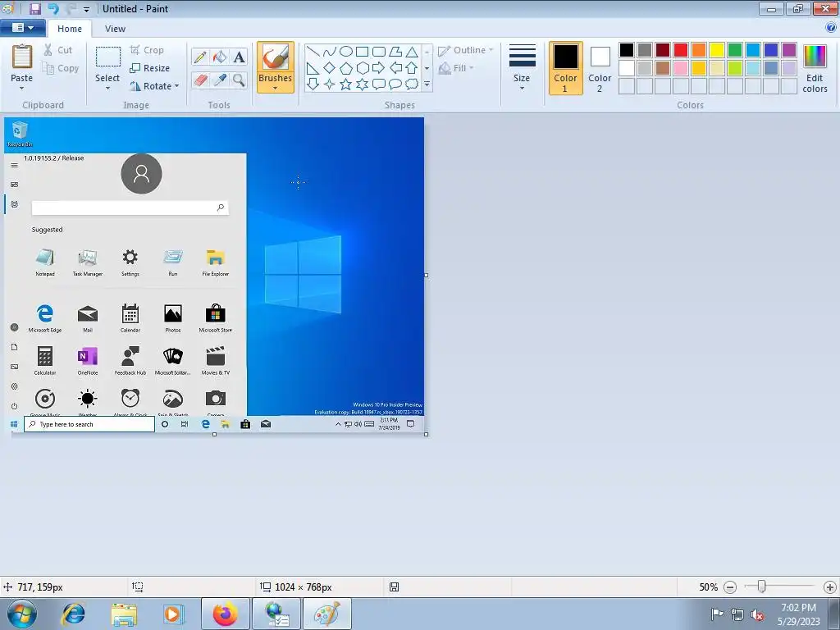The width and height of the screenshot is (840, 630).
Task: Open the Paste dropdown arrow
Action: pyautogui.click(x=22, y=88)
